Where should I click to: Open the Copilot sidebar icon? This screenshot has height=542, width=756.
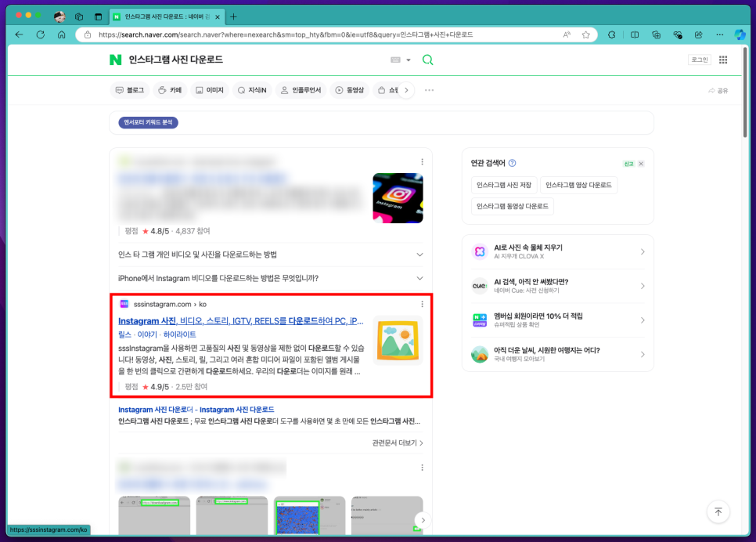point(740,34)
